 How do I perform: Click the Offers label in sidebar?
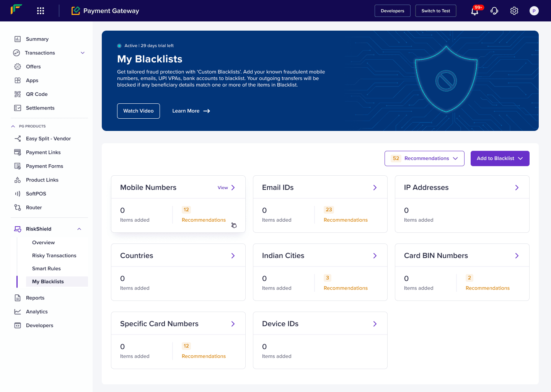tap(33, 67)
